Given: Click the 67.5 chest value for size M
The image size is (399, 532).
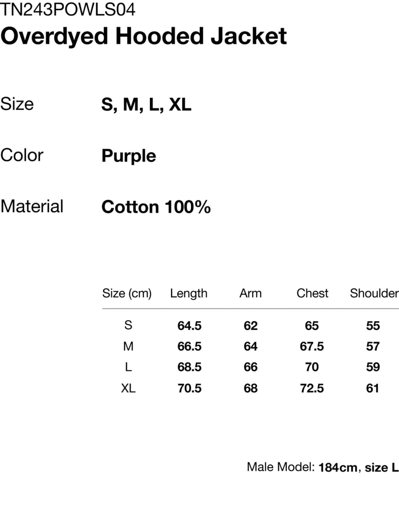Looking at the screenshot, I should (x=312, y=346).
